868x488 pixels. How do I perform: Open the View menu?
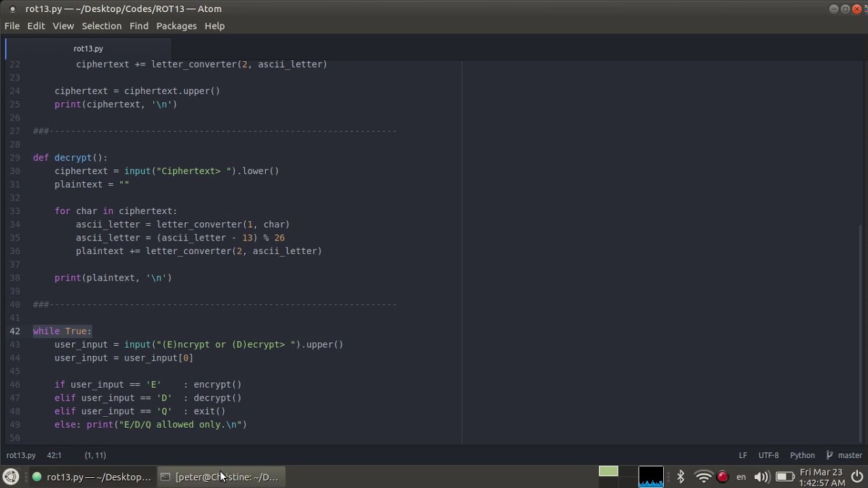(x=63, y=26)
